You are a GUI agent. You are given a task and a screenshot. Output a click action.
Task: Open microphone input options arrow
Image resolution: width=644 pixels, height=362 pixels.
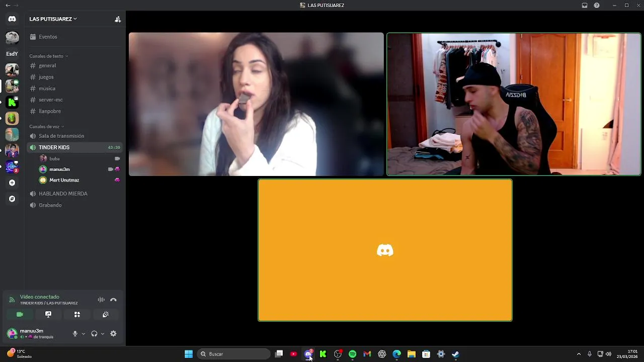[x=84, y=334]
